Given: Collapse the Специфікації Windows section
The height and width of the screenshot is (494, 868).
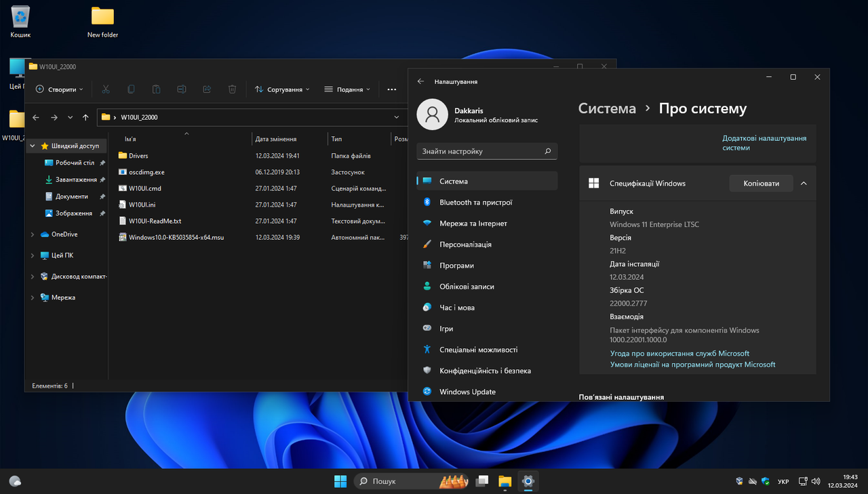Looking at the screenshot, I should point(804,183).
